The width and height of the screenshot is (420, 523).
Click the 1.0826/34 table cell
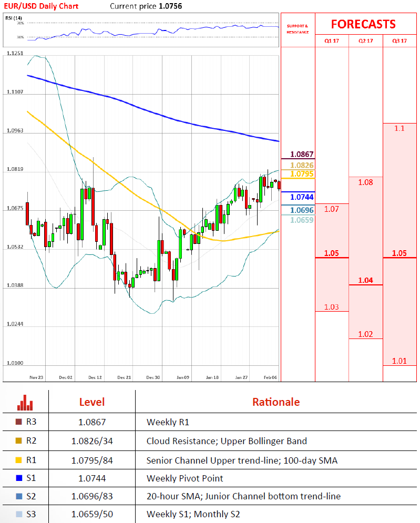click(x=92, y=442)
